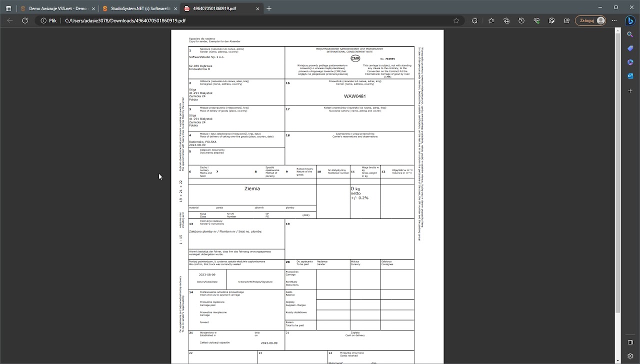Viewport: 640px width, 364px height.
Task: Switch to StudioSystem.NET tab
Action: (x=138, y=8)
